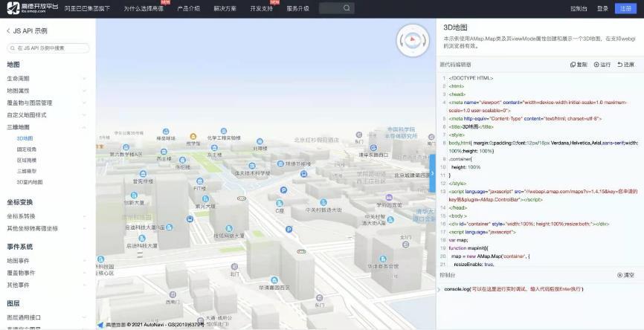Image resolution: width=644 pixels, height=330 pixels.
Task: Click the 启迪科技大厦 marker icon
Action: [x=142, y=238]
